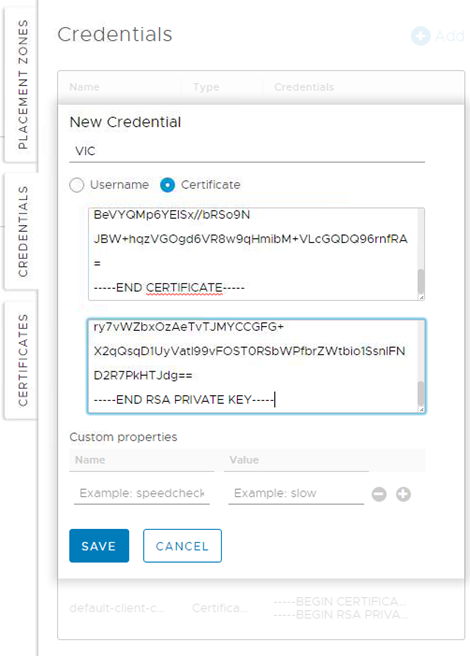Screen dimensions: 470x656
Task: Select the default-client-c... credential row
Action: click(x=261, y=608)
